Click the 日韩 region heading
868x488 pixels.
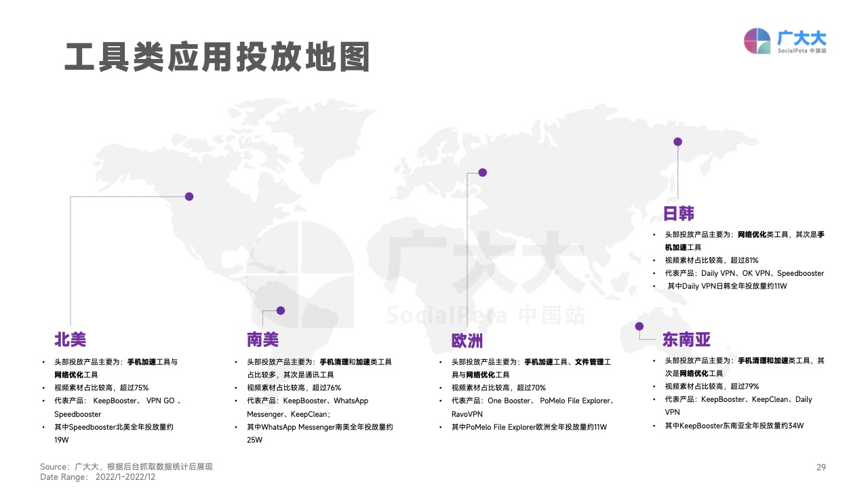679,213
